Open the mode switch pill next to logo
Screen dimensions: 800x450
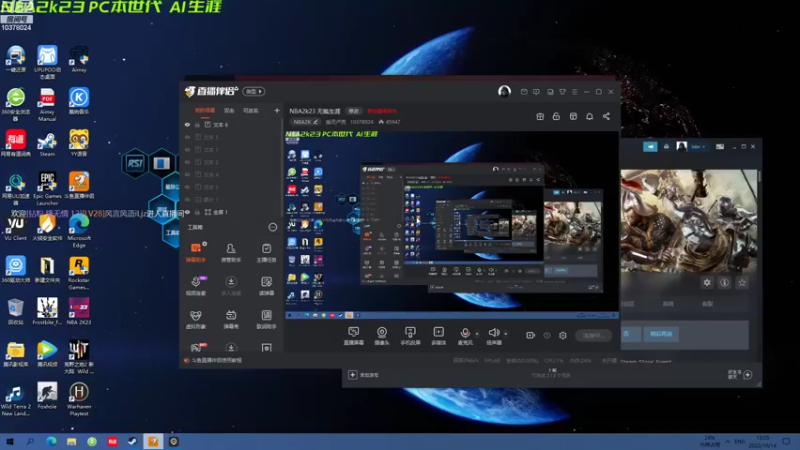point(254,91)
